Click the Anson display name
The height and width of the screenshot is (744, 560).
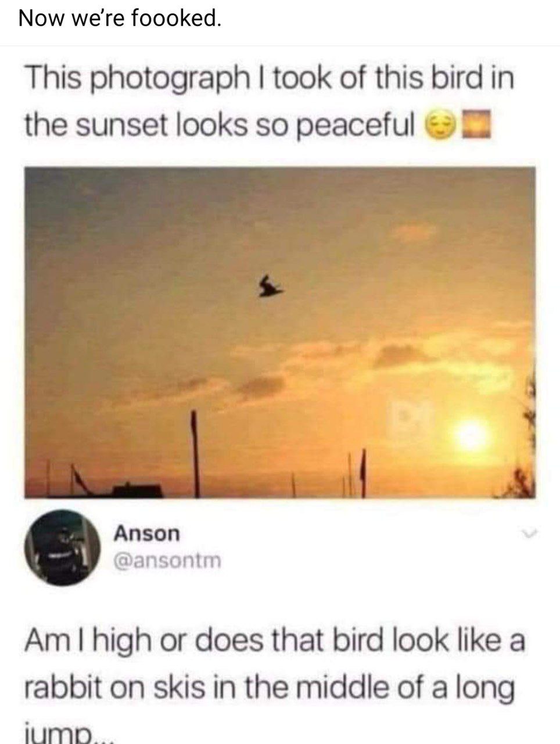pyautogui.click(x=147, y=532)
